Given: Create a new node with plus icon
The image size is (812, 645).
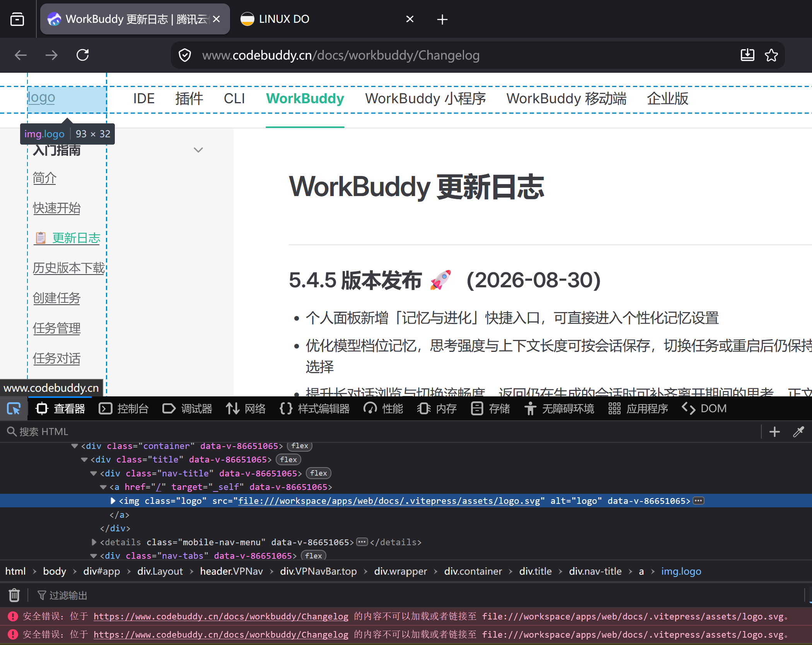Looking at the screenshot, I should coord(774,432).
